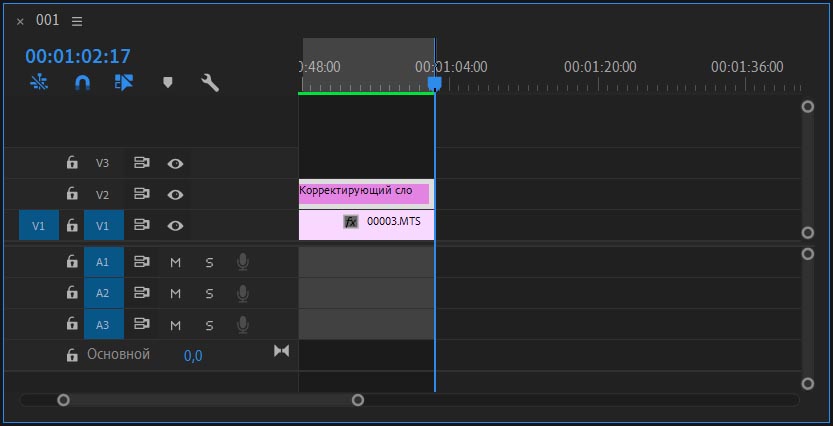The image size is (833, 426).
Task: Click top handle of video tracks vertical scrollbar
Action: (808, 107)
